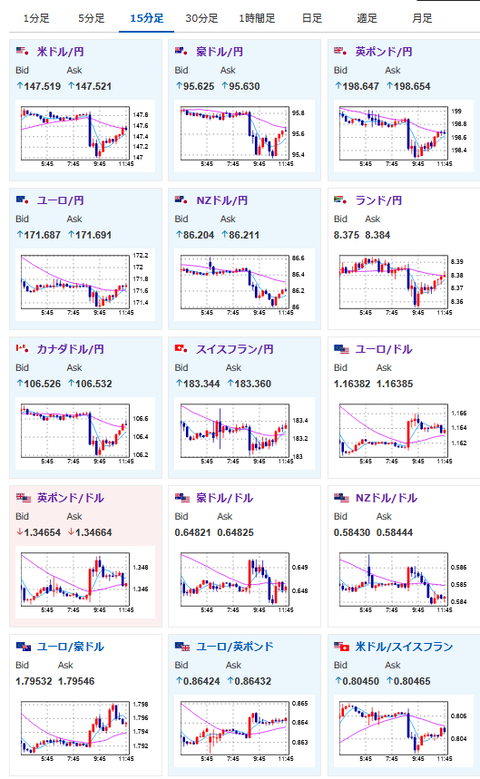
Task: Click the Australia flag icon beside 豪ドル/円
Action: click(181, 51)
